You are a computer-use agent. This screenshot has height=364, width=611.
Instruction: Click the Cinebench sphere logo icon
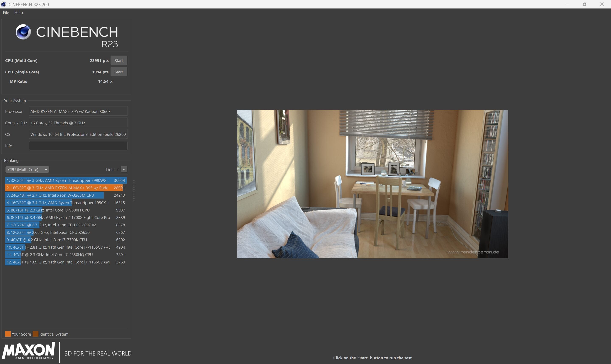tap(23, 32)
